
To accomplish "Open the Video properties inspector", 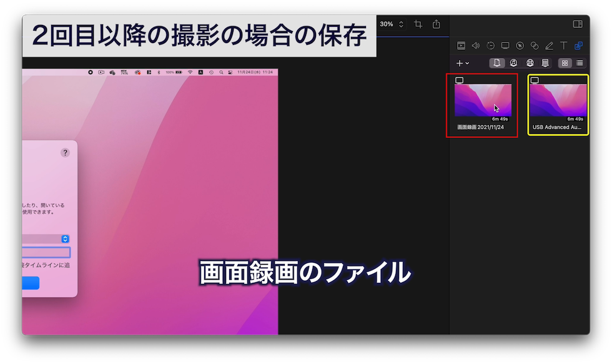I will (x=461, y=46).
